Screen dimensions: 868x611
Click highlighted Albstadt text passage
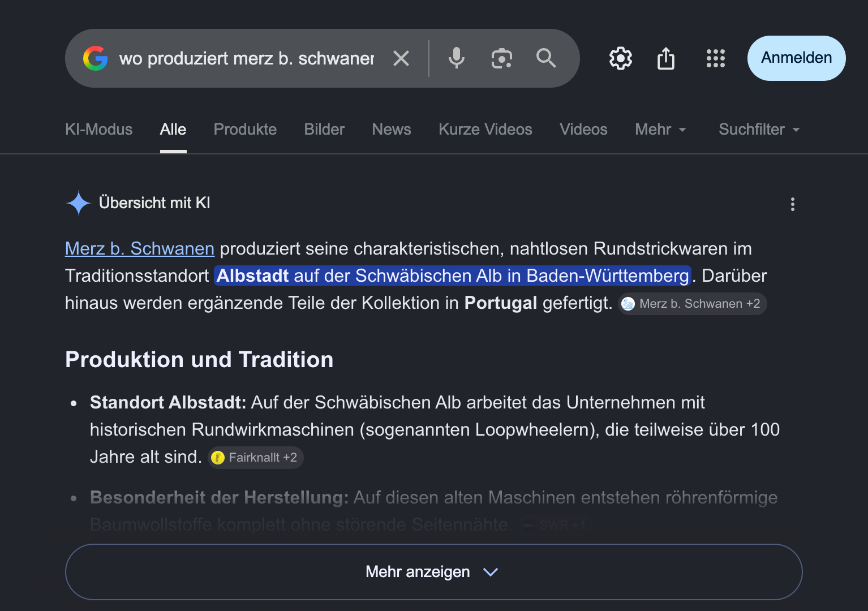453,276
